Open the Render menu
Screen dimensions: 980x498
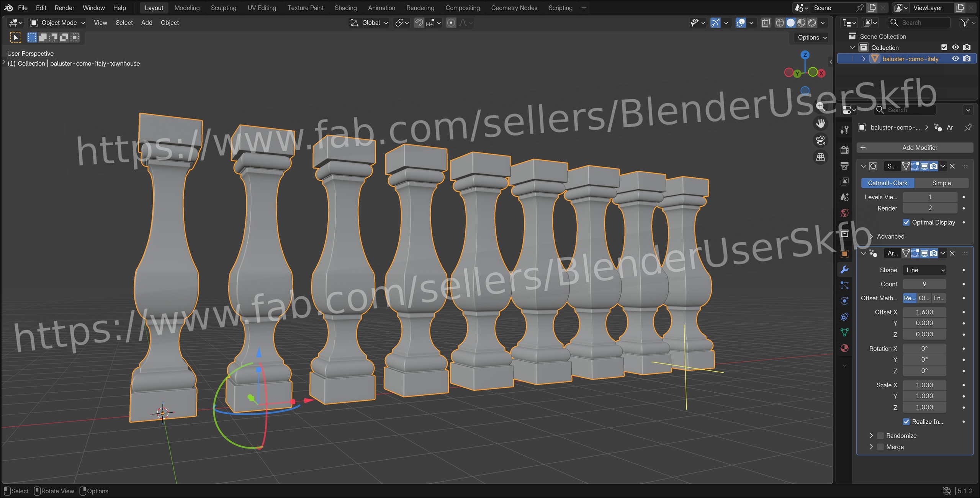tap(64, 8)
